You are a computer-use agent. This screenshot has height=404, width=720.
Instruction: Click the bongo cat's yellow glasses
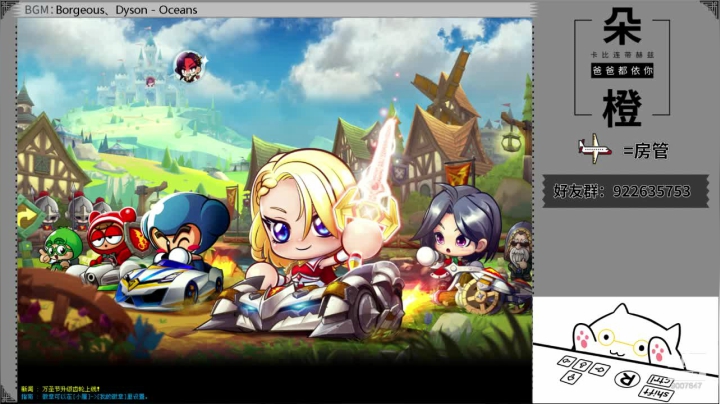click(624, 342)
